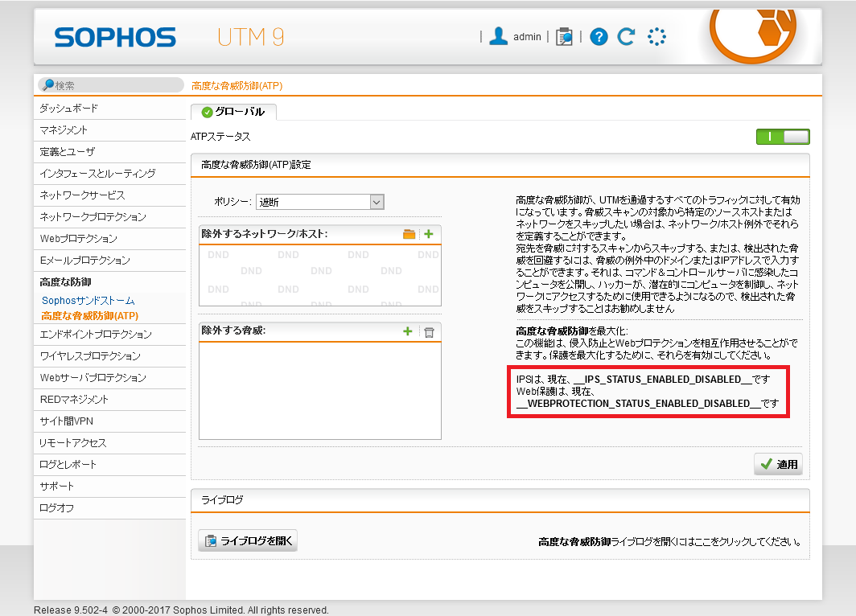
Task: Open 定義とユーザ menu item
Action: coord(109,152)
